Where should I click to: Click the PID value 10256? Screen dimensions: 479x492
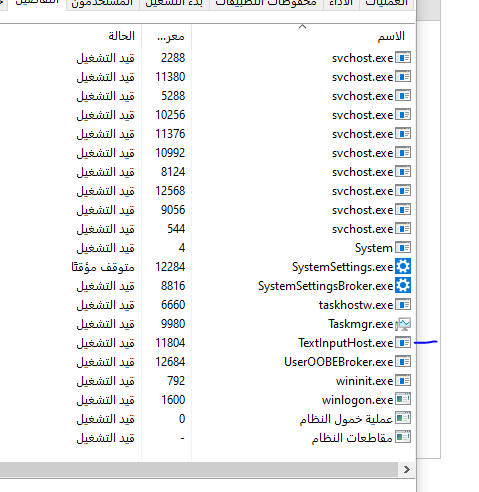point(170,115)
